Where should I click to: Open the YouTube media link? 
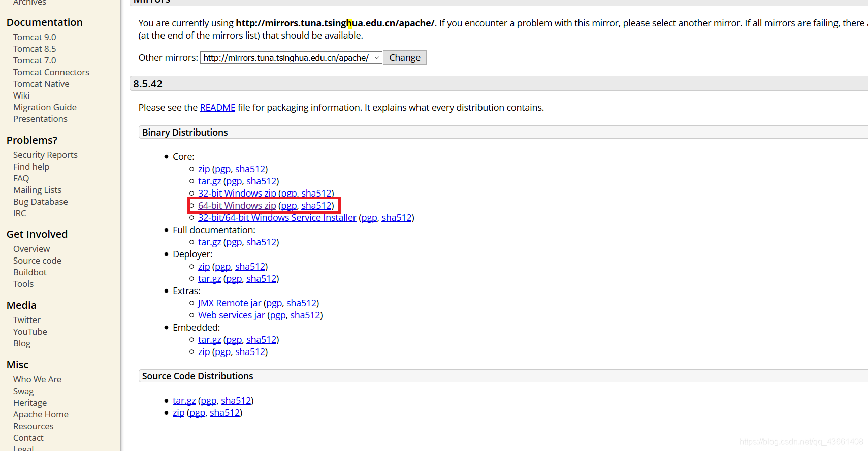[x=30, y=332]
